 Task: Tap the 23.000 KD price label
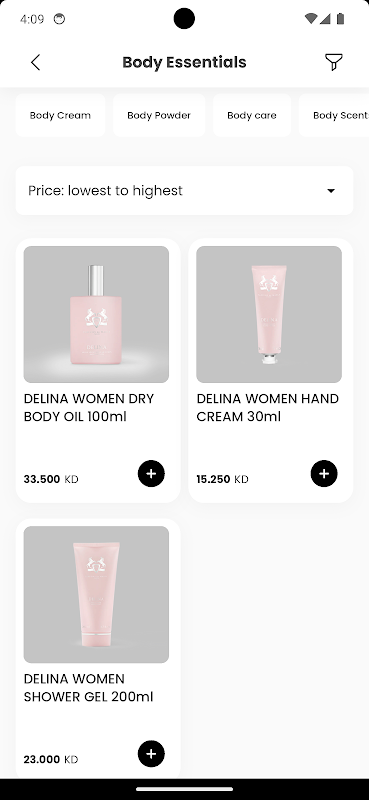pyautogui.click(x=51, y=759)
